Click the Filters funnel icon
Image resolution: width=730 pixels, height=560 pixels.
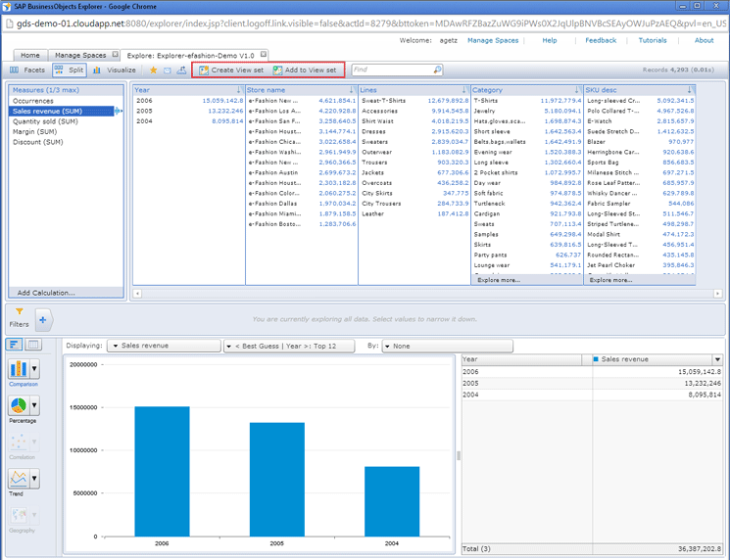point(19,311)
